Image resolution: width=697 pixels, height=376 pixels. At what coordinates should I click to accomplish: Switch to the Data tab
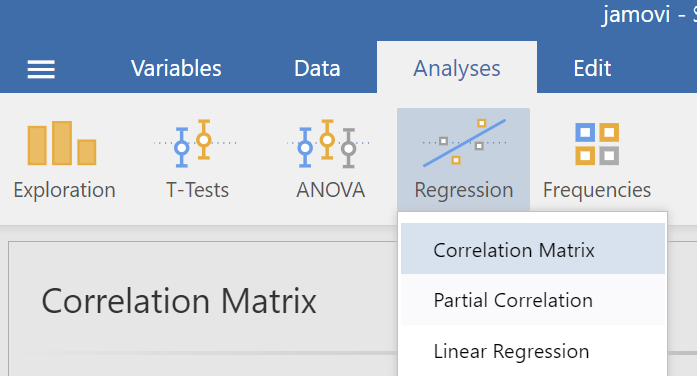[317, 68]
